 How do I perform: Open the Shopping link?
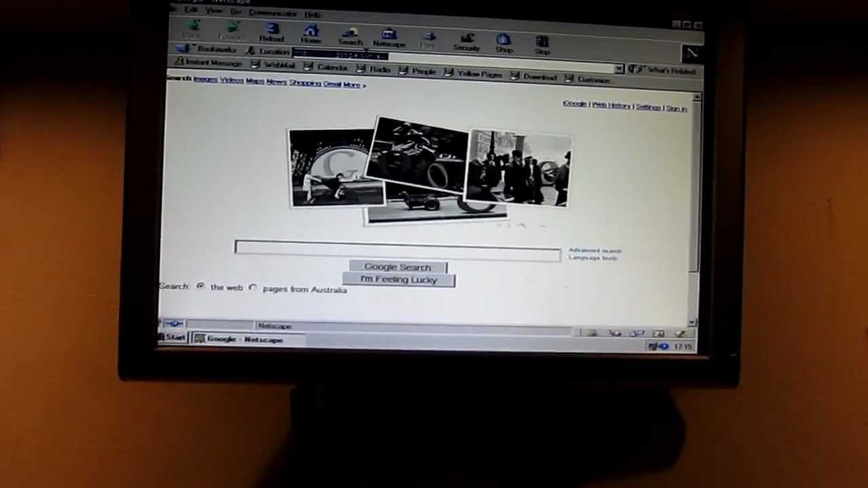[305, 83]
